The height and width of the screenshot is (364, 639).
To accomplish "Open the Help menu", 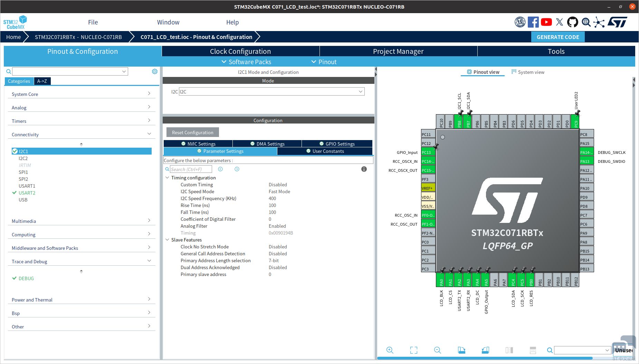I will 232,22.
